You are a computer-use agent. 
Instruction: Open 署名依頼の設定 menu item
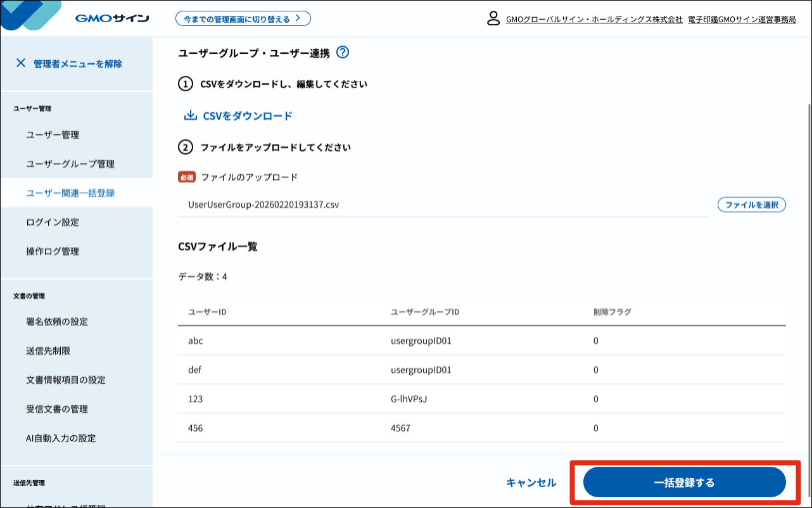57,322
